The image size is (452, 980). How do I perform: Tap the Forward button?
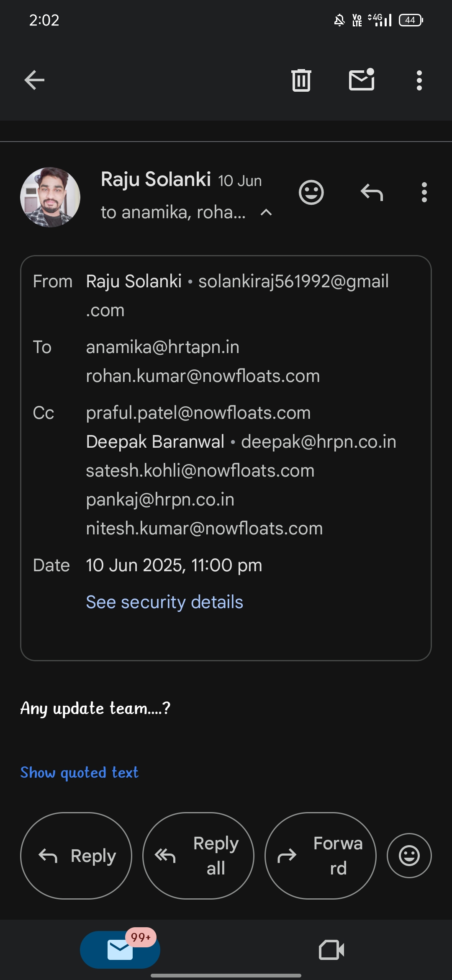321,856
